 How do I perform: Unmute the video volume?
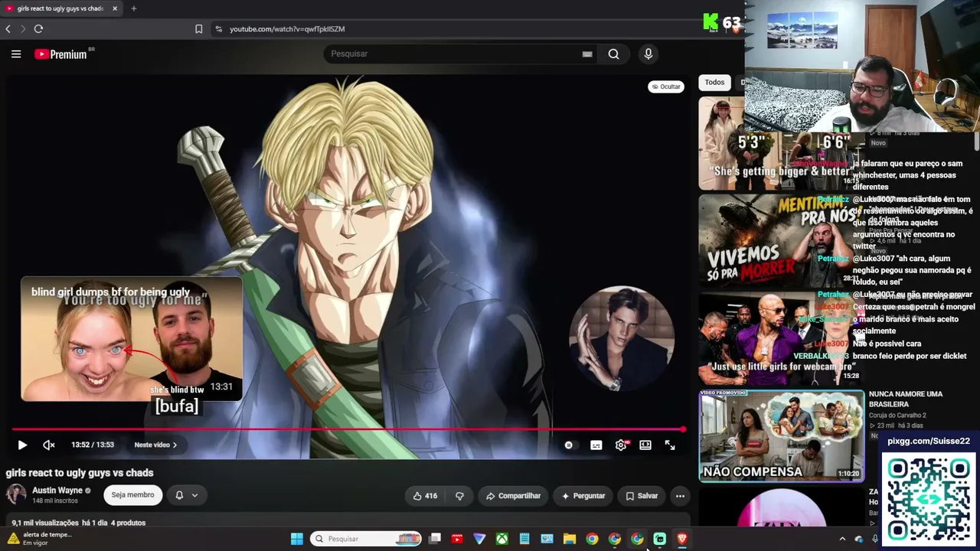pyautogui.click(x=49, y=445)
